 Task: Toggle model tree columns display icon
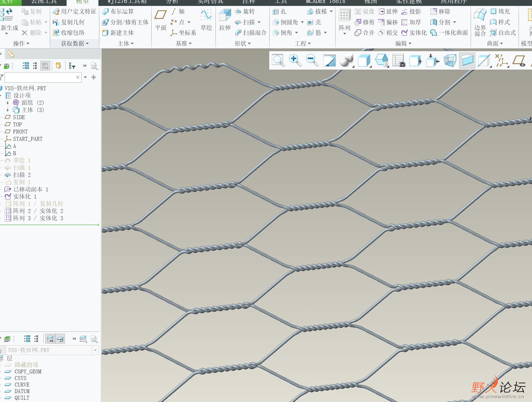click(x=45, y=66)
